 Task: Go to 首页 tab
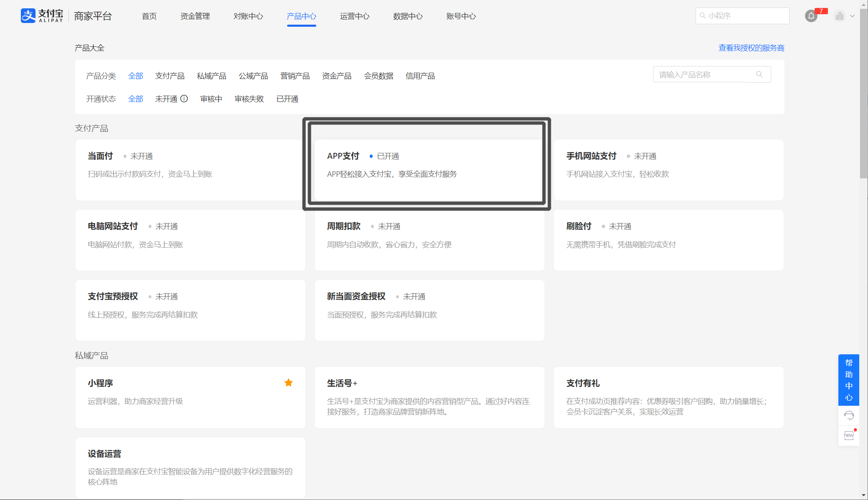149,16
